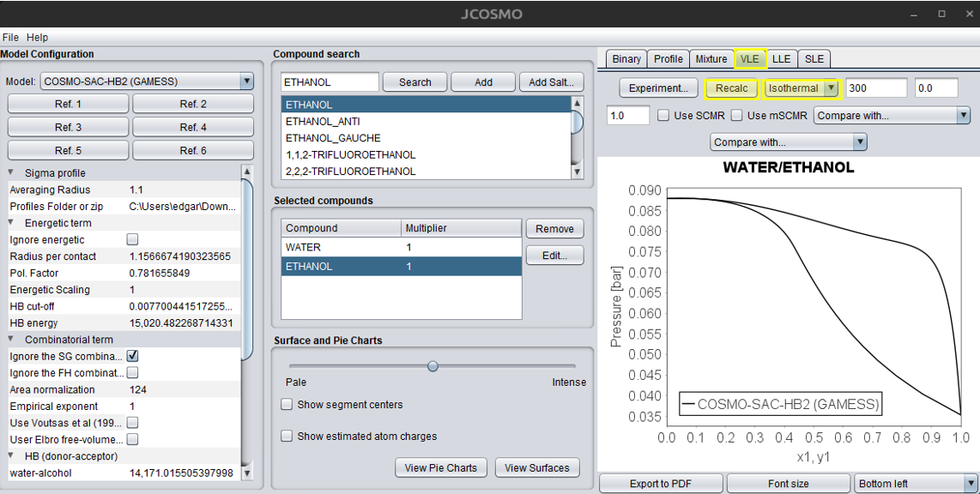This screenshot has height=494, width=980.
Task: Enable Show estimated atom charges
Action: tap(287, 436)
